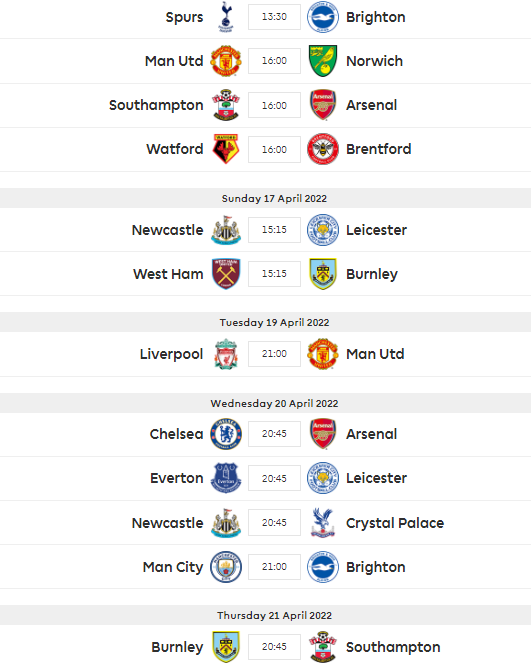Click the Crystal Palace team name
The width and height of the screenshot is (531, 667).
coord(395,523)
